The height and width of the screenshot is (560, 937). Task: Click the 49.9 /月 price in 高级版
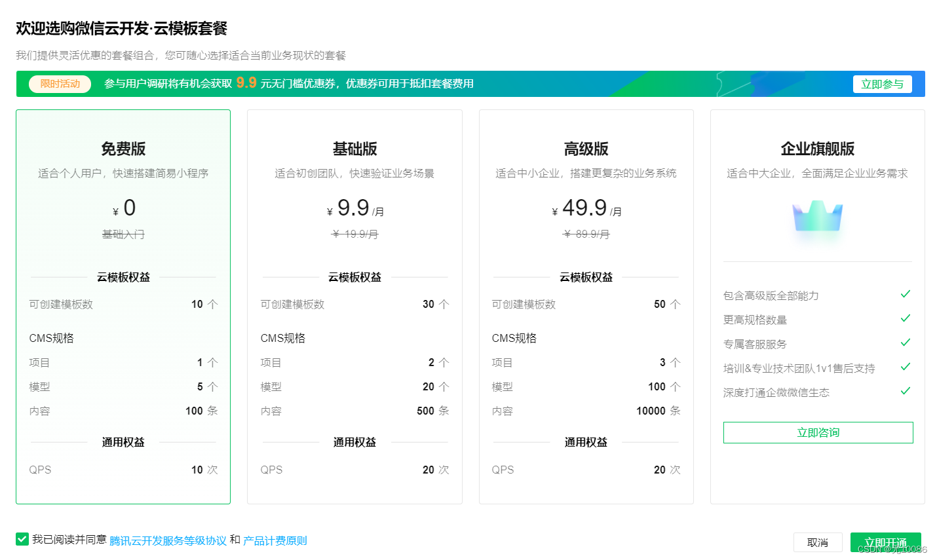pyautogui.click(x=586, y=208)
